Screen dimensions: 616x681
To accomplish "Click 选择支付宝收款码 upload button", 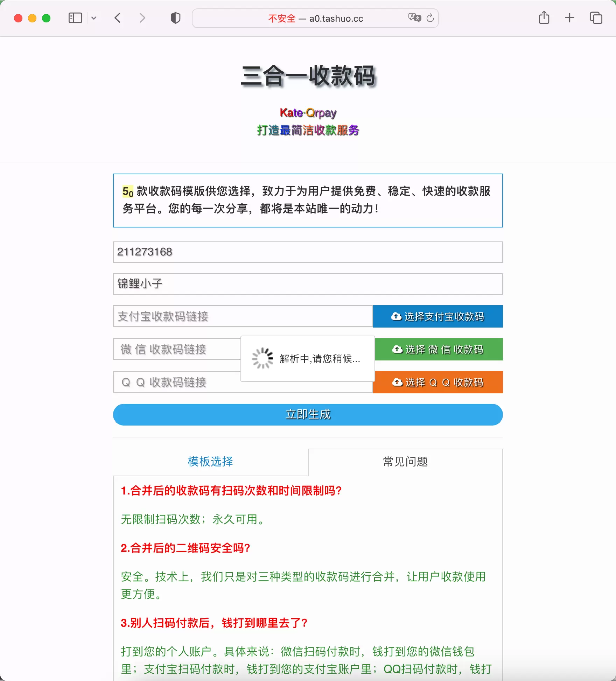I will pos(438,316).
